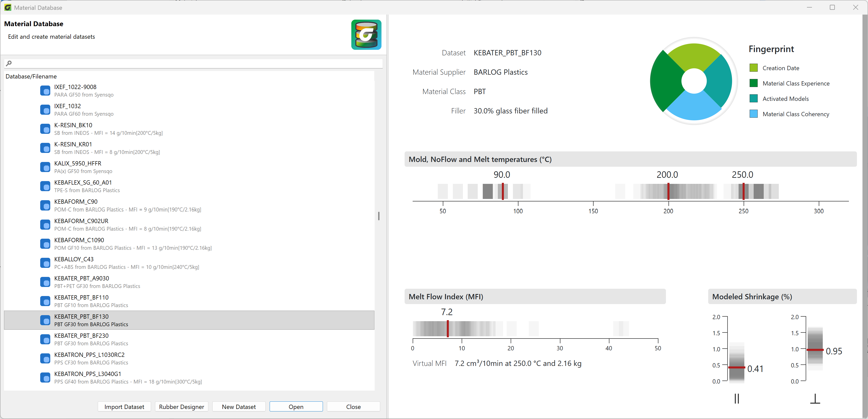Click the Activated Models legend swatch
Image resolution: width=868 pixels, height=419 pixels.
(753, 98)
